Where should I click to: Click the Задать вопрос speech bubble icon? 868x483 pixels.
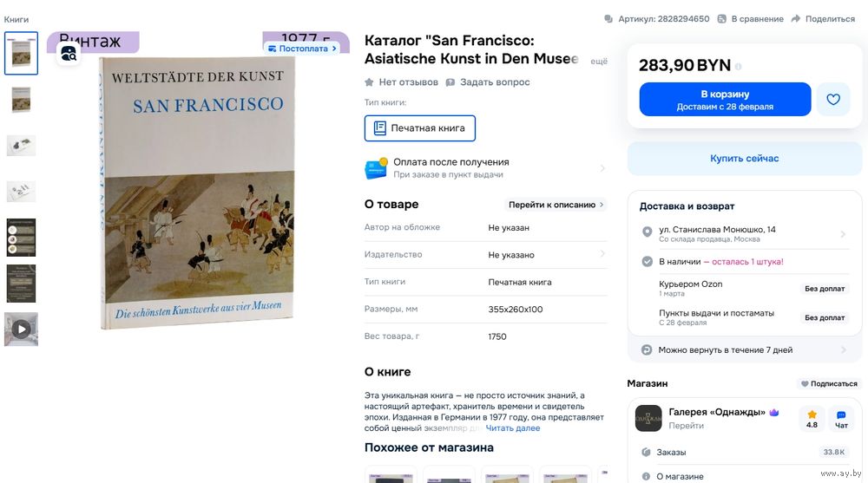pyautogui.click(x=450, y=82)
